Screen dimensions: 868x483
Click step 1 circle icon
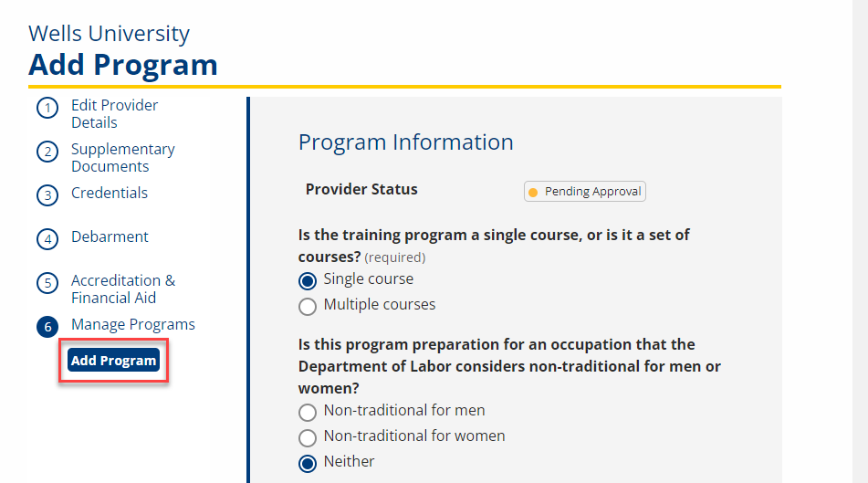pos(47,109)
